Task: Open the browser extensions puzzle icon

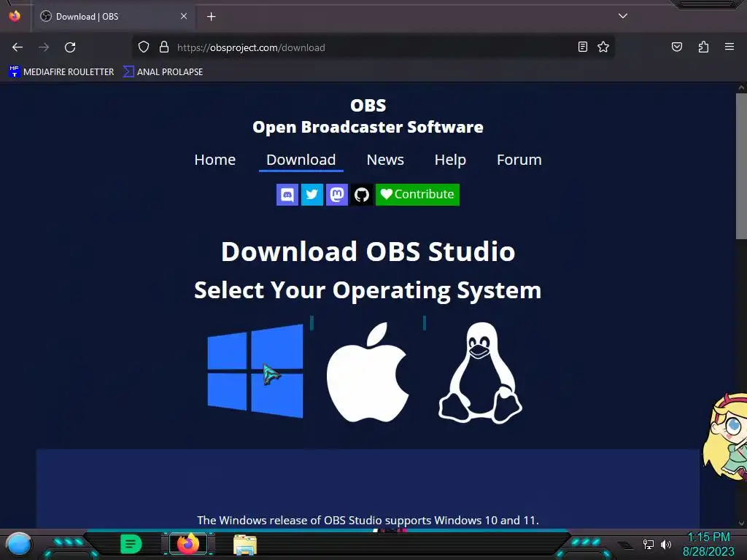Action: point(704,47)
